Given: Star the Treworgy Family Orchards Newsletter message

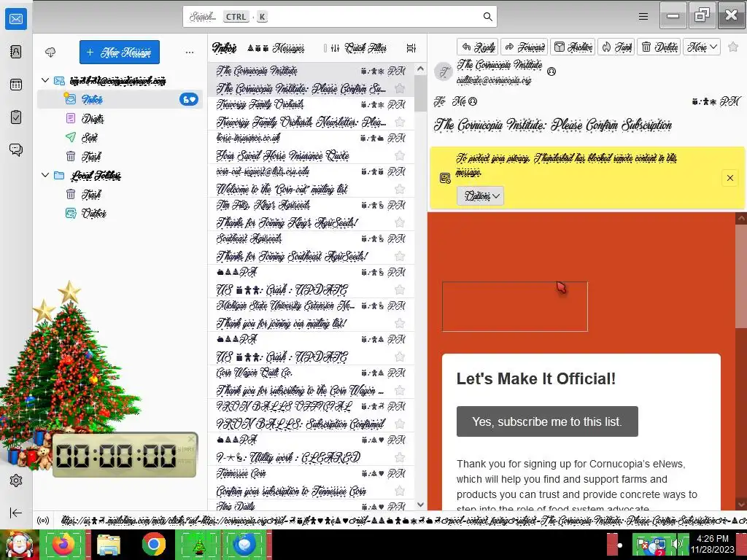Looking at the screenshot, I should click(400, 122).
